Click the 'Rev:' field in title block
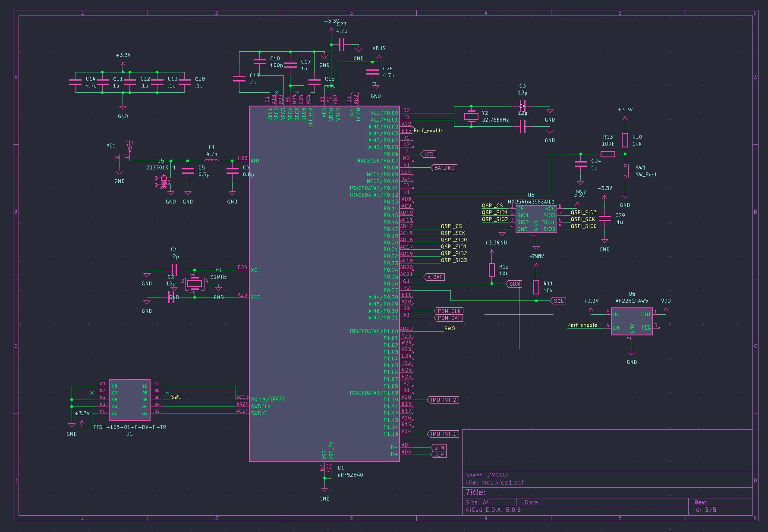The image size is (768, 532). [x=700, y=502]
